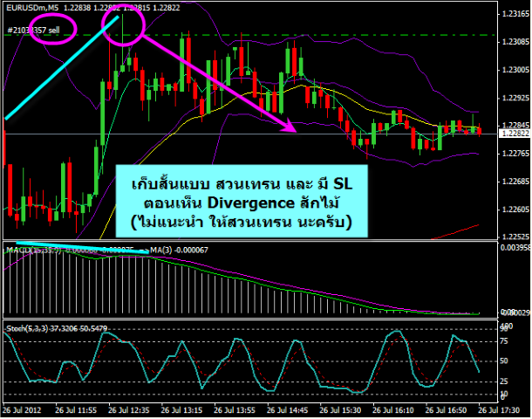This screenshot has height=419, width=532.
Task: Click the 26 Jul 14:45 time label
Action: [288, 410]
